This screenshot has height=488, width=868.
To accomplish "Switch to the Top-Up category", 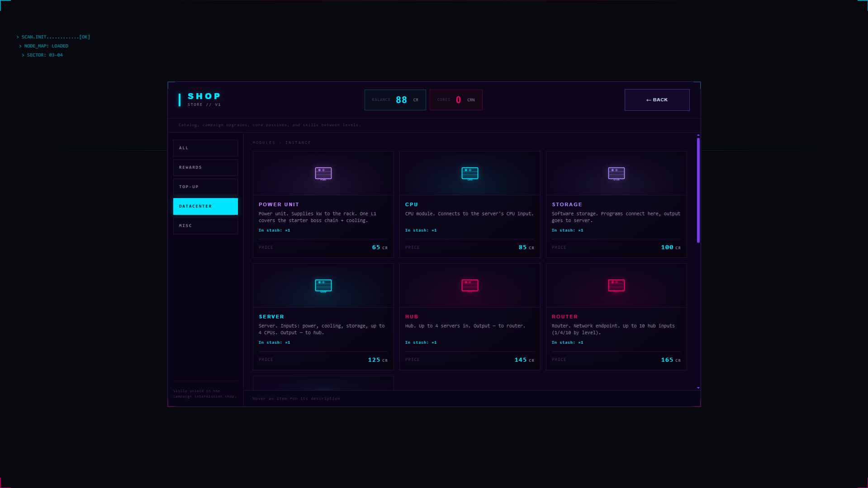I will click(x=205, y=187).
